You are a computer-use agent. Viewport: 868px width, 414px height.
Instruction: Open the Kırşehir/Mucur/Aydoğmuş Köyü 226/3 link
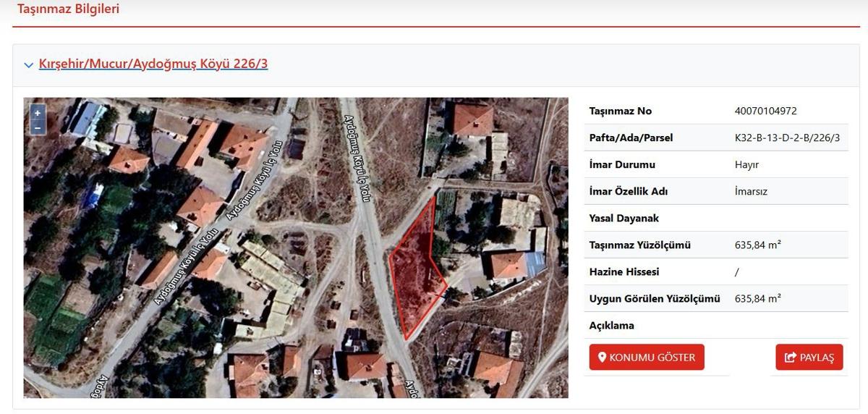coord(153,64)
